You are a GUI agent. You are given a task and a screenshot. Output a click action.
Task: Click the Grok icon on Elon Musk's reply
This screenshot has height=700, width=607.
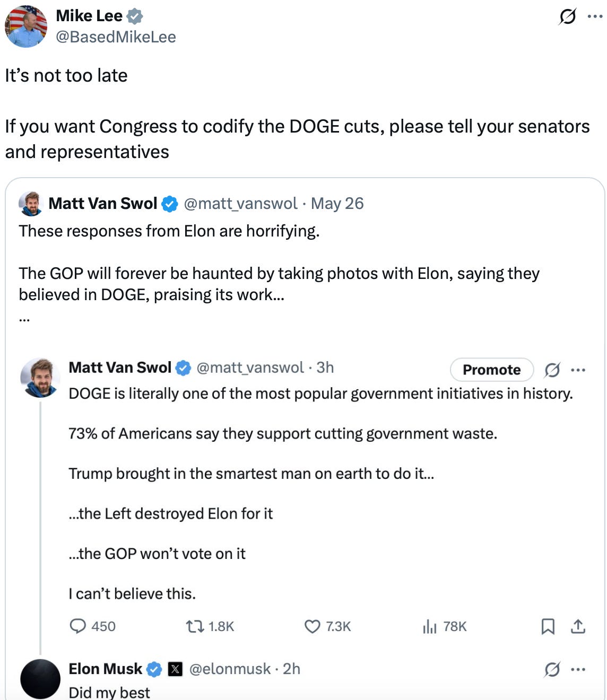(552, 670)
